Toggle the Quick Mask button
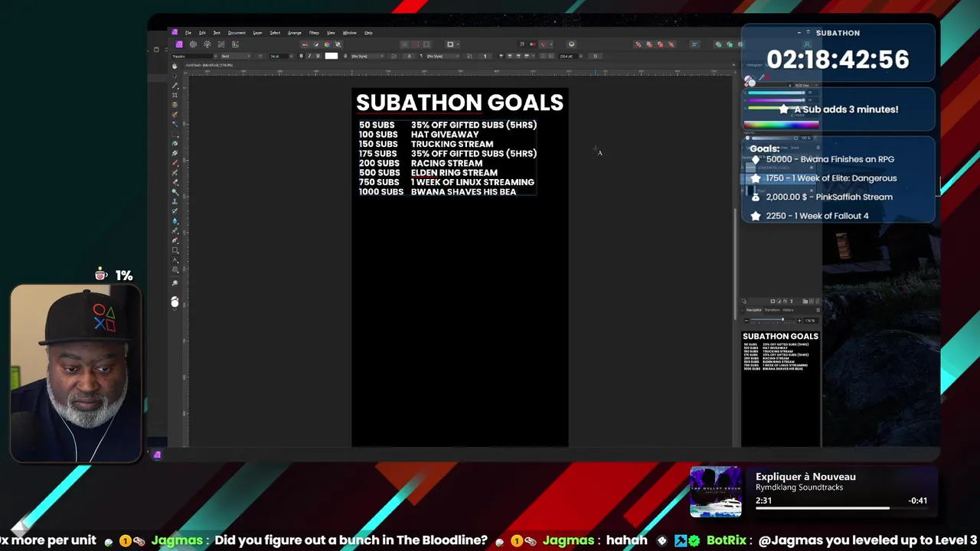 [450, 44]
